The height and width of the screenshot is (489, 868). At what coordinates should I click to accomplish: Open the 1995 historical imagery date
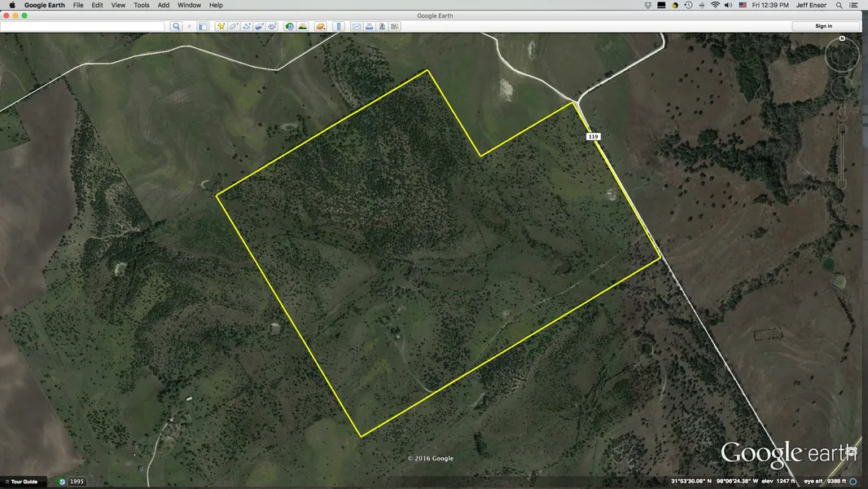(x=77, y=482)
